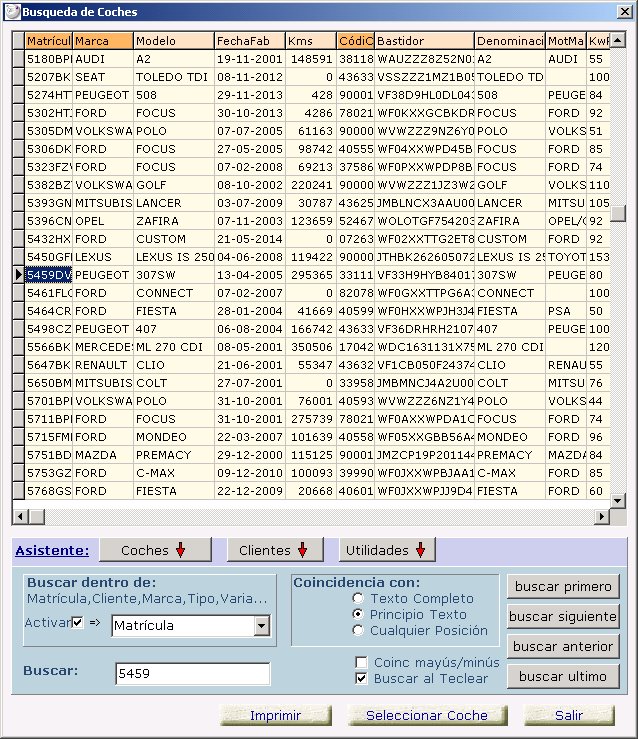Click the MONDEO modelo cell
Viewport: 638px width, 739px height.
[174, 437]
